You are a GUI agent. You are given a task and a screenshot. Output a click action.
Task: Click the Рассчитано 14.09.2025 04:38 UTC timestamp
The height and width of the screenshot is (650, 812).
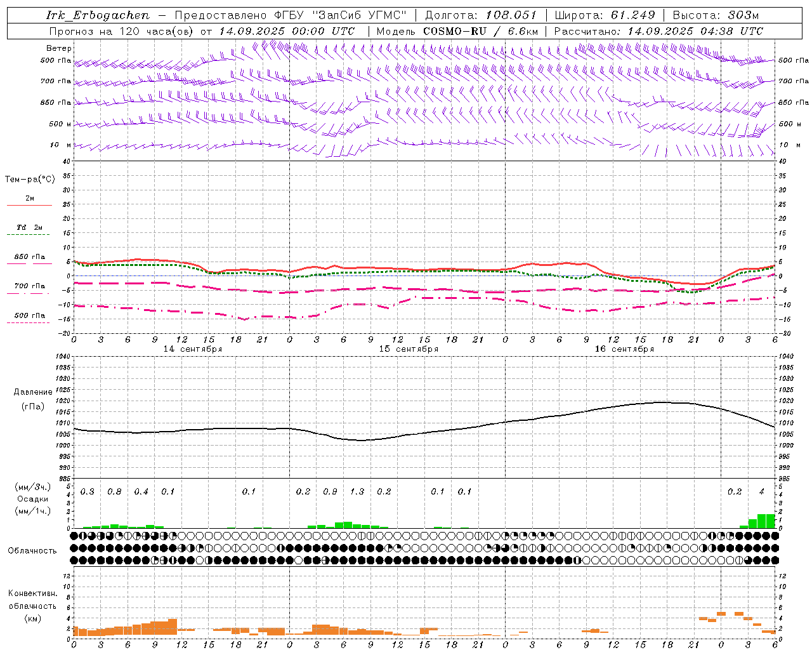tap(658, 31)
